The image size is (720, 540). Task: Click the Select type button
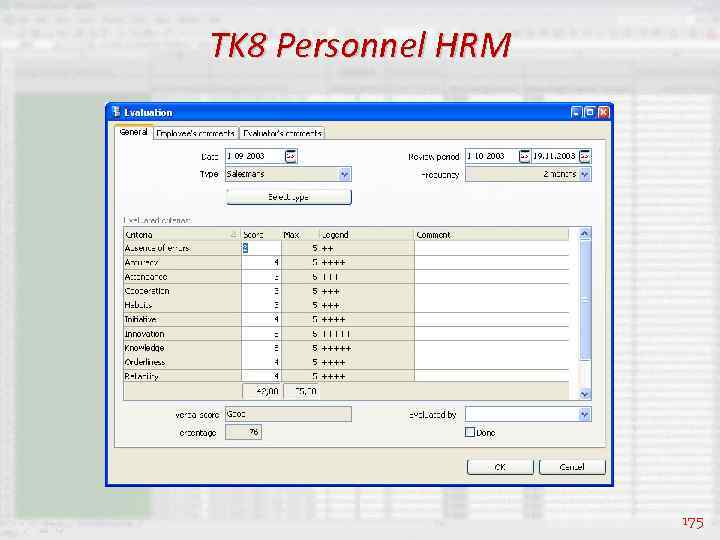[288, 197]
